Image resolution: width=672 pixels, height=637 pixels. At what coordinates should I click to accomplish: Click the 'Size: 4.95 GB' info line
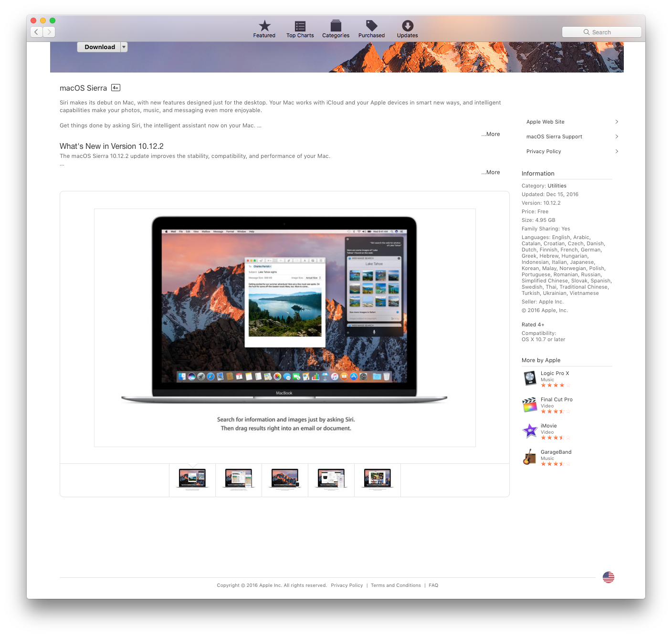[538, 220]
